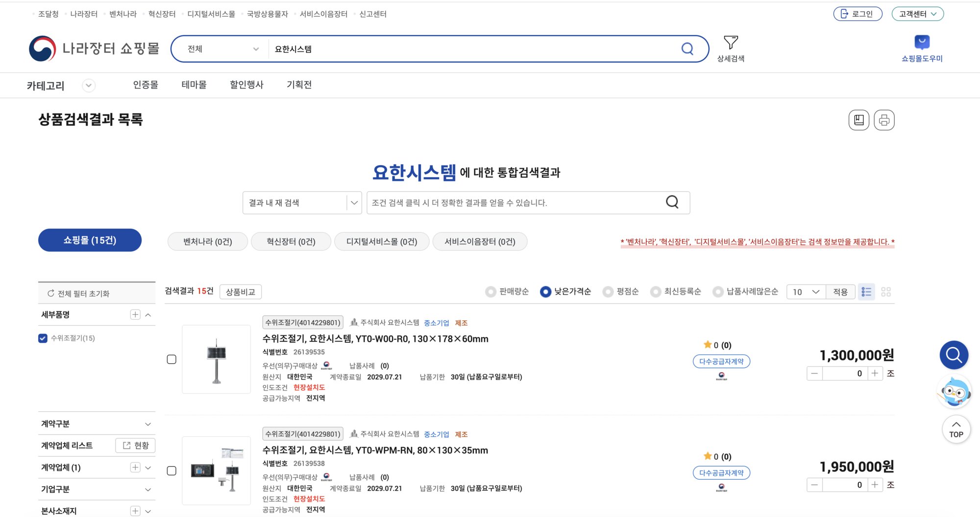
Task: Open 쇼핑몰도우미 helper icon
Action: tap(922, 48)
